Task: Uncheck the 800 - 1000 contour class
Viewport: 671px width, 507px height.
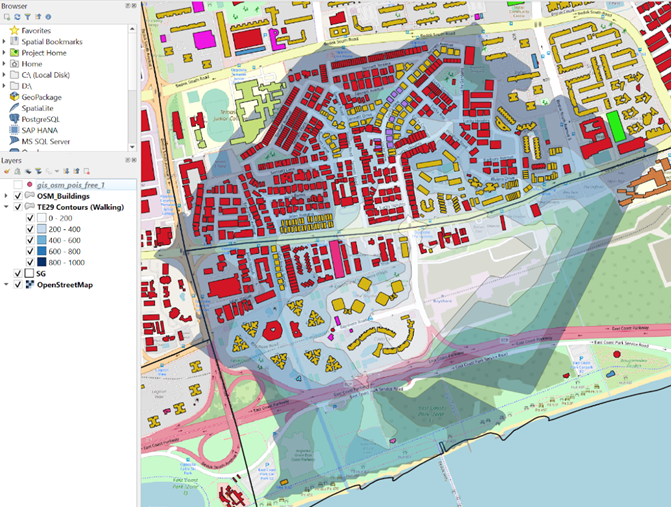Action: (28, 261)
